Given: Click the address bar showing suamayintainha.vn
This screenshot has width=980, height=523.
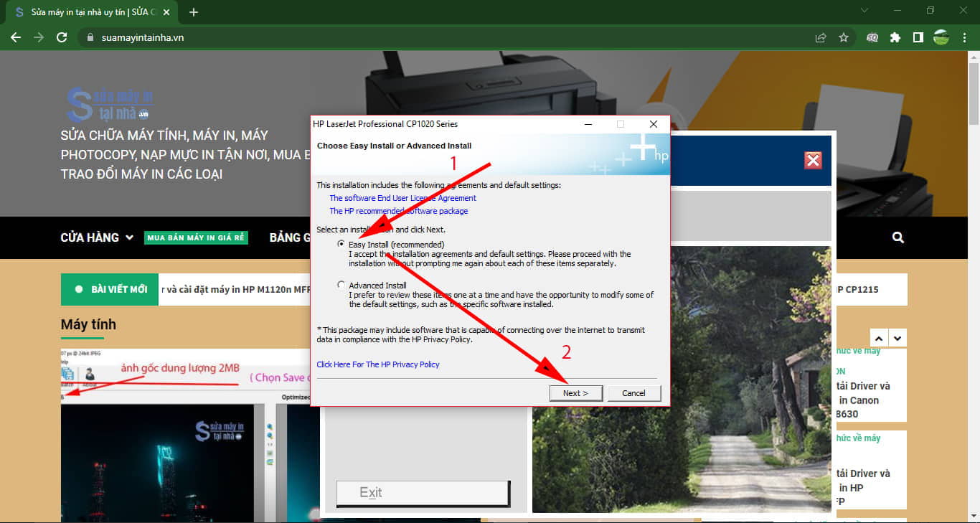Looking at the screenshot, I should click(430, 37).
